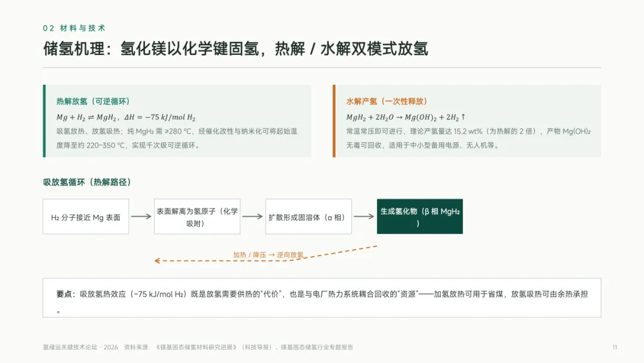The width and height of the screenshot is (644, 363).
Task: Select the box 'H2 分子接近 Mg 表面'
Action: click(86, 217)
